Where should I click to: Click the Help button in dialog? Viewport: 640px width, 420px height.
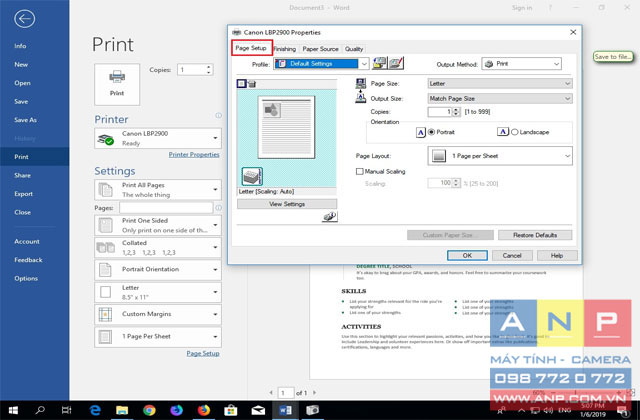tap(557, 256)
